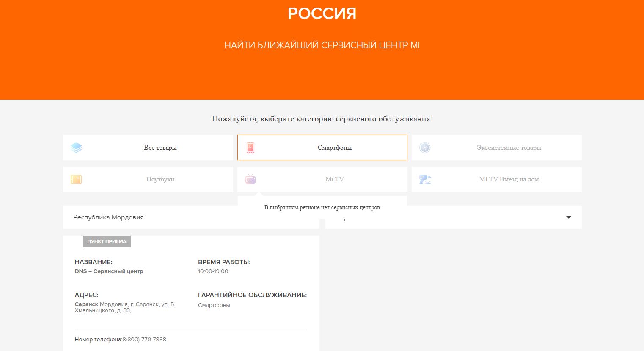Click the phone number 8(800)-770-7888
The image size is (644, 351).
pos(144,340)
